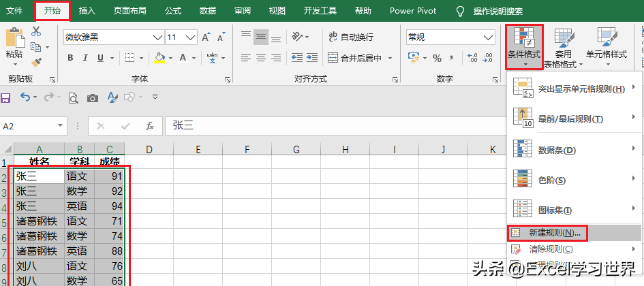The image size is (644, 286).
Task: Open 单元格样式 cell styles gallery
Action: click(607, 47)
